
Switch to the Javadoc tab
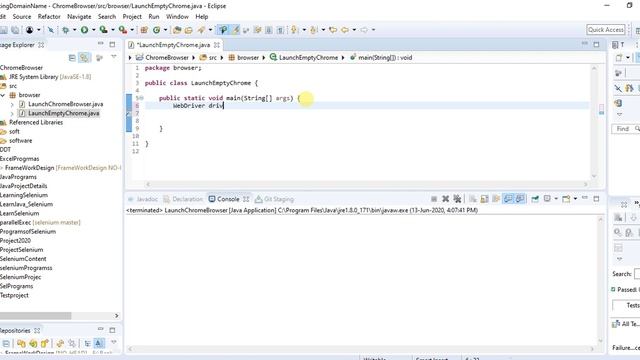(x=143, y=199)
